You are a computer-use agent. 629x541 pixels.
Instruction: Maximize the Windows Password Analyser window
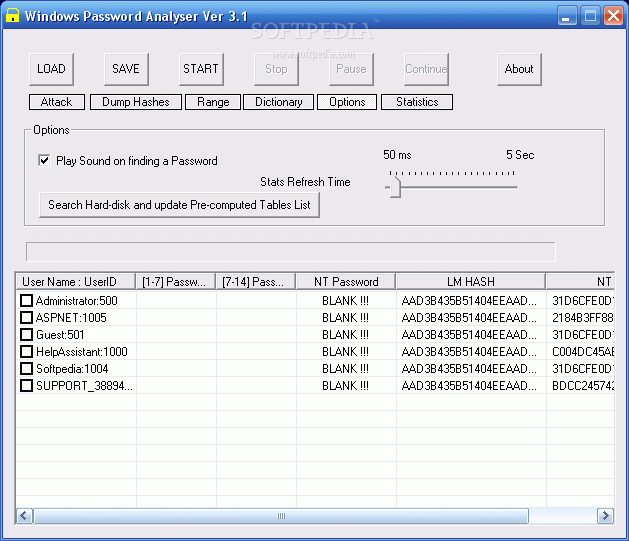(x=590, y=16)
